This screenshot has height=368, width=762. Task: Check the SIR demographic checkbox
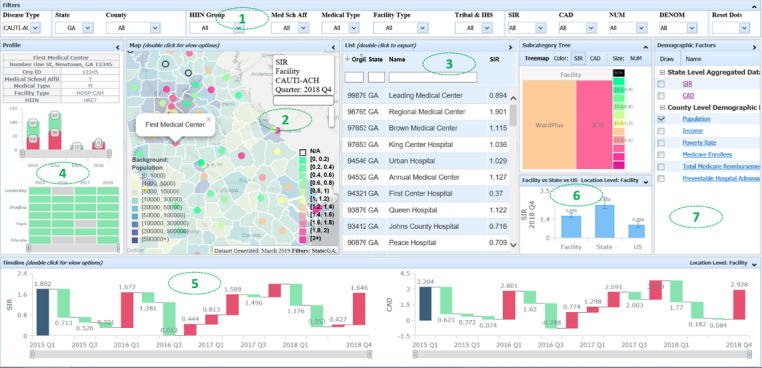click(x=661, y=84)
